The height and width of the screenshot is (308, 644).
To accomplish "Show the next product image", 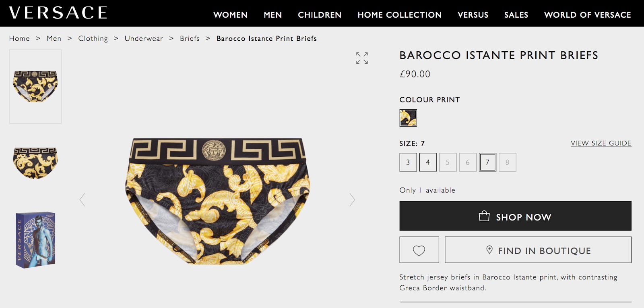I will (352, 200).
